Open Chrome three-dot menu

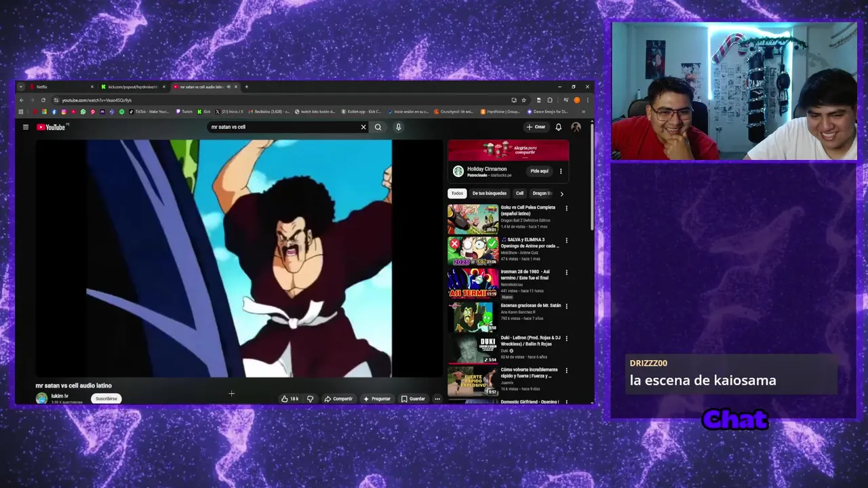tap(587, 100)
